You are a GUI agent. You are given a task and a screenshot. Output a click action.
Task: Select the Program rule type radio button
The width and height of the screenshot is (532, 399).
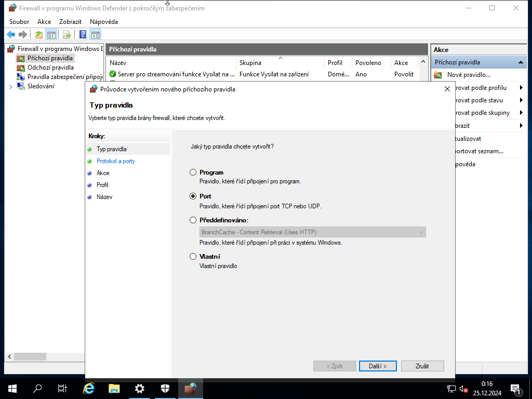193,172
